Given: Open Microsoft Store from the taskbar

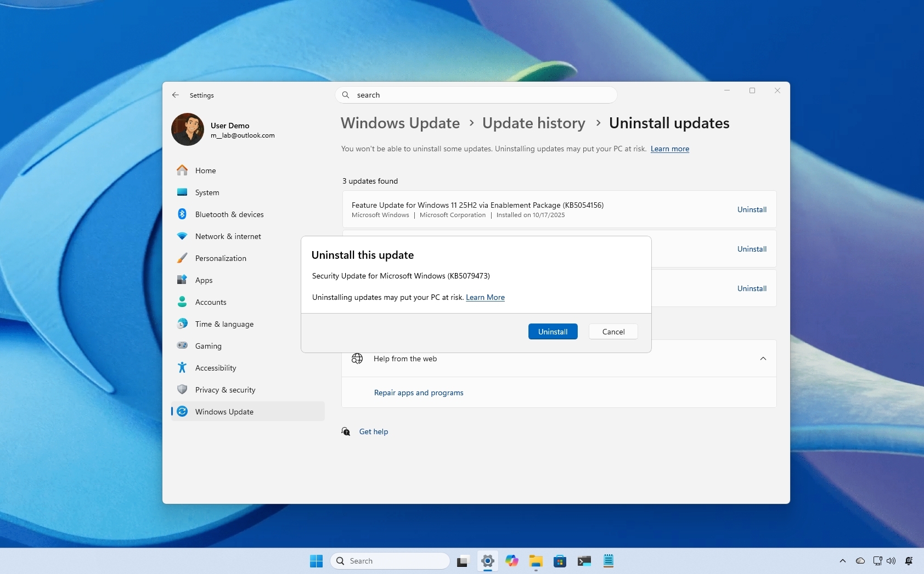Looking at the screenshot, I should pyautogui.click(x=560, y=561).
